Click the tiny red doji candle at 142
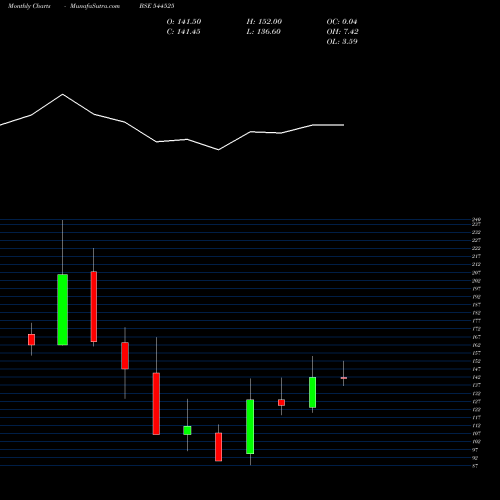Screen dimensions: 500x500 point(344,378)
